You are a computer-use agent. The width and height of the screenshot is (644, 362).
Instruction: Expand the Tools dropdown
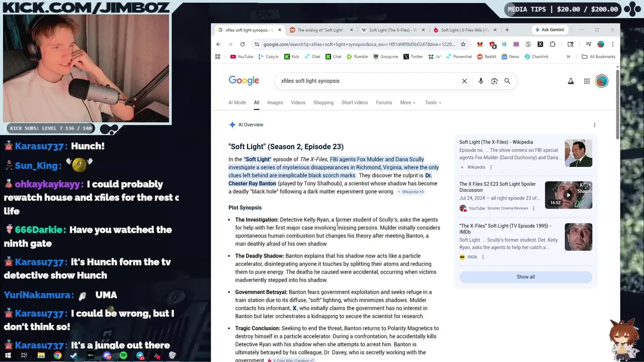point(433,103)
